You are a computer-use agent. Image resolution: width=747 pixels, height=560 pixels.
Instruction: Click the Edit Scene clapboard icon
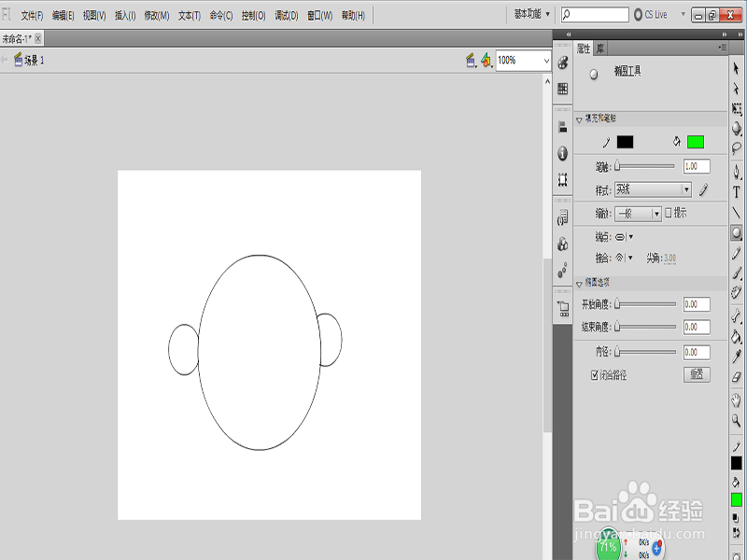[471, 61]
